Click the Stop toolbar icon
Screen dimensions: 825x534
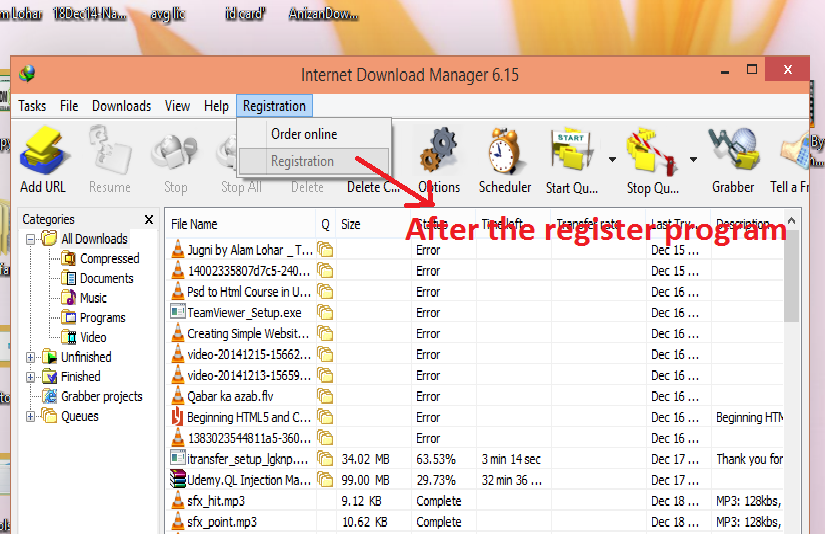point(175,153)
